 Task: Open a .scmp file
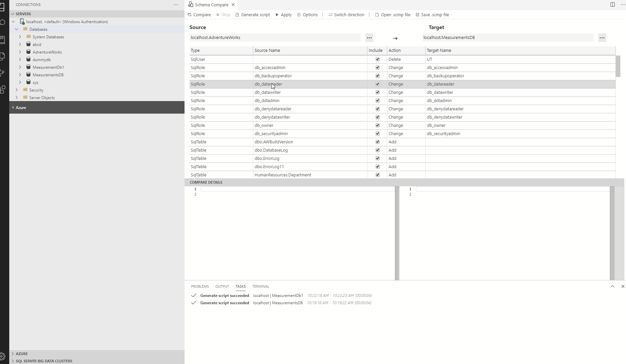[x=392, y=15]
